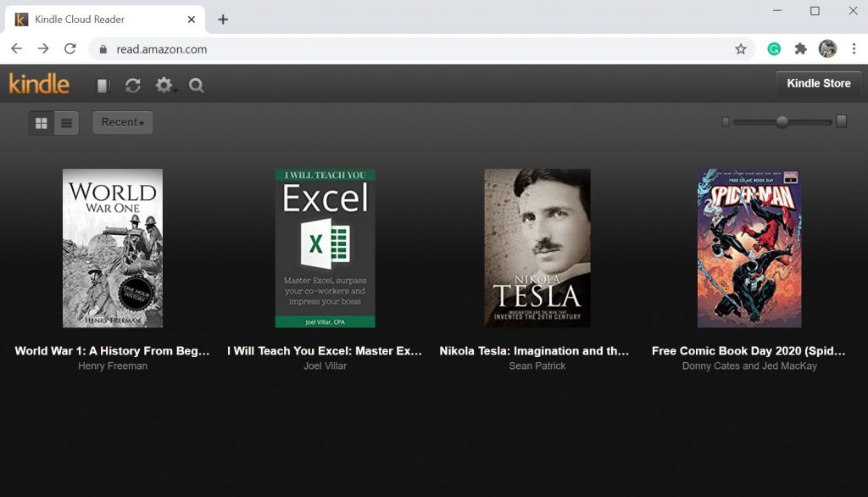The image size is (868, 497).
Task: Click the Chrome profile avatar
Action: coord(827,49)
